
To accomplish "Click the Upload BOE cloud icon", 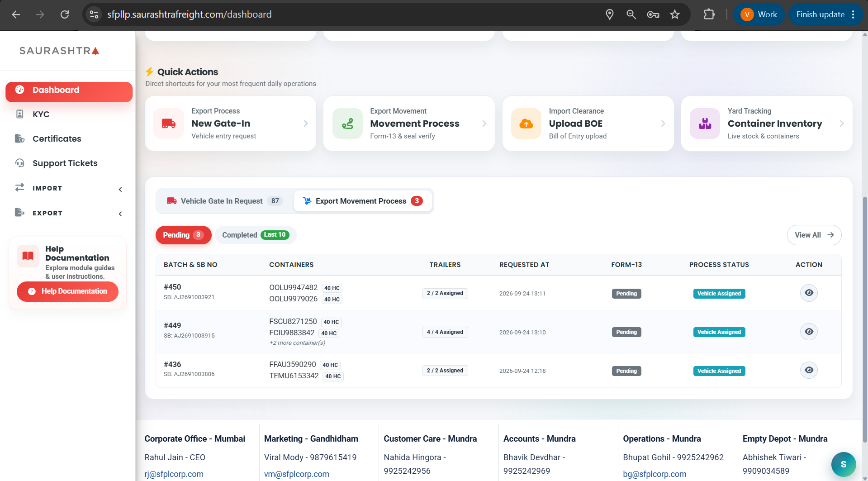I will point(526,124).
